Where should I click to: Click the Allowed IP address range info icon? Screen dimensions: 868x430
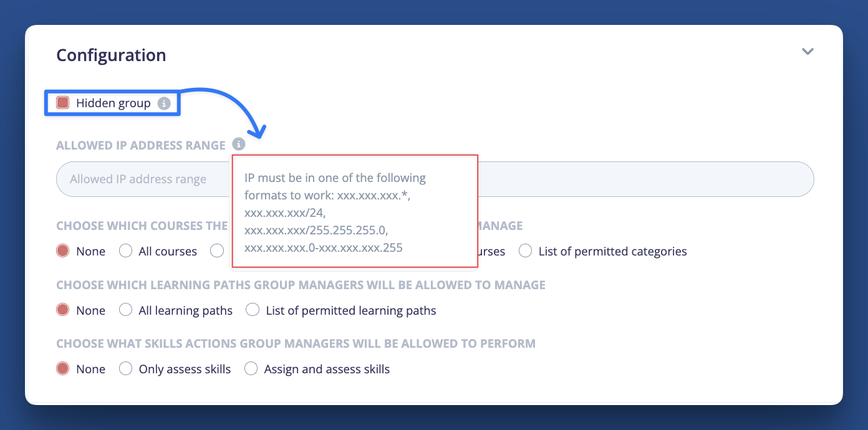[239, 145]
